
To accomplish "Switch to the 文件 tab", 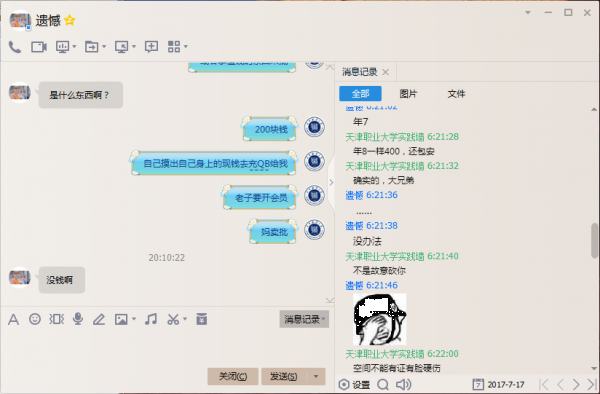I will (456, 94).
